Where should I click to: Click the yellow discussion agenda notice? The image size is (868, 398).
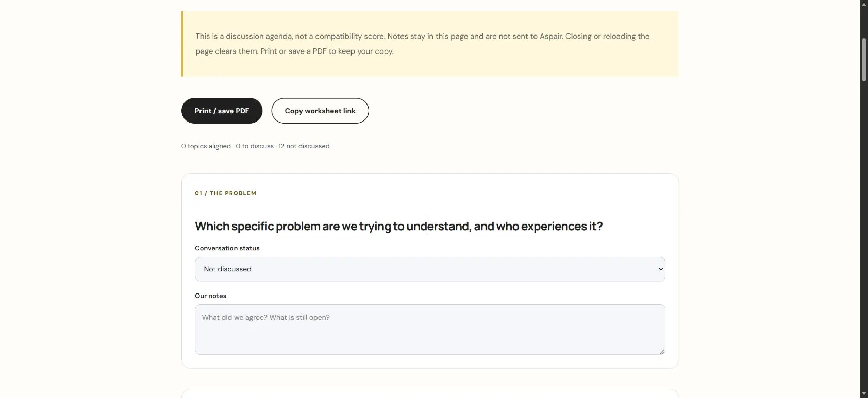tap(430, 44)
